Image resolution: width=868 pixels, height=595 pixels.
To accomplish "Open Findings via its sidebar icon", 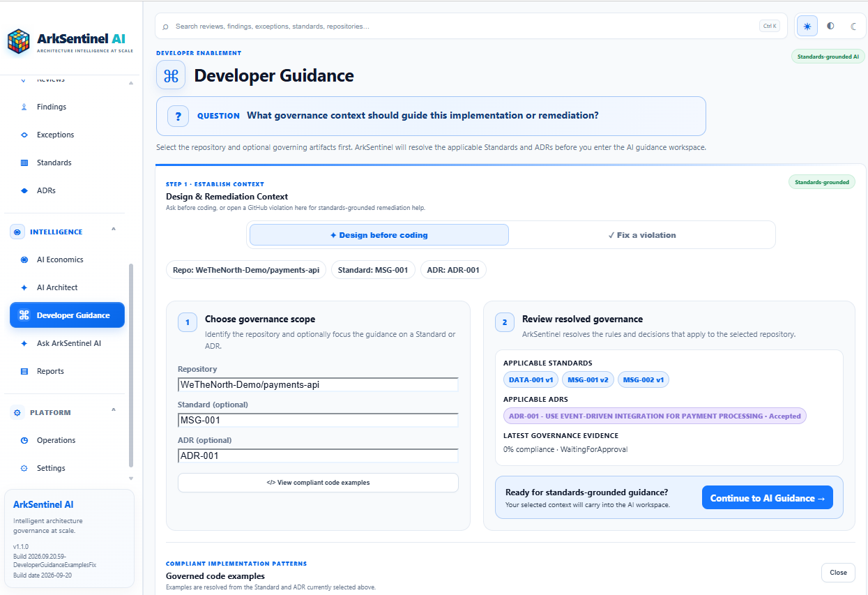I will pyautogui.click(x=24, y=107).
